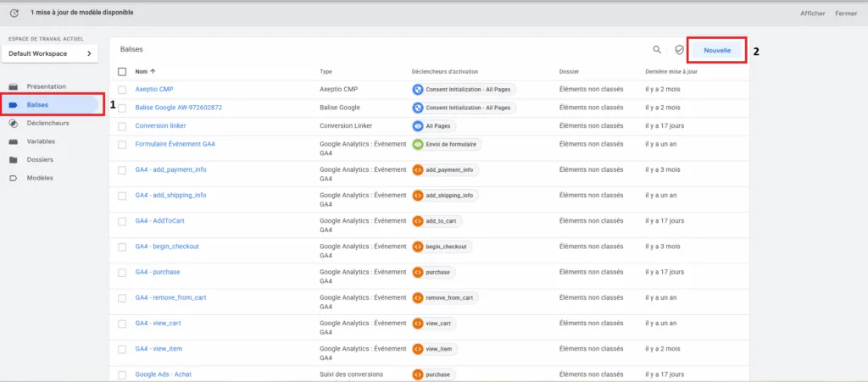Click the orange purchase icon in Google Ads - Achat row

coord(418,374)
